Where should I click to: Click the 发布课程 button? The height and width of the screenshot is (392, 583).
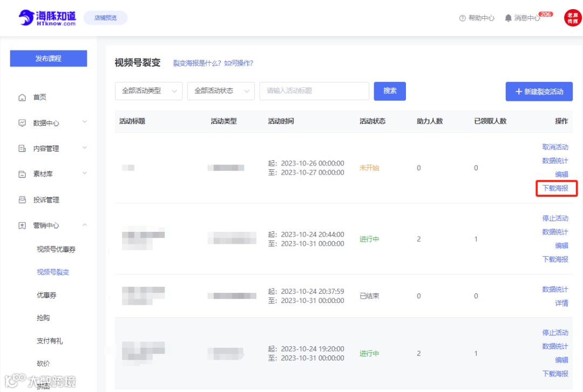click(x=49, y=59)
